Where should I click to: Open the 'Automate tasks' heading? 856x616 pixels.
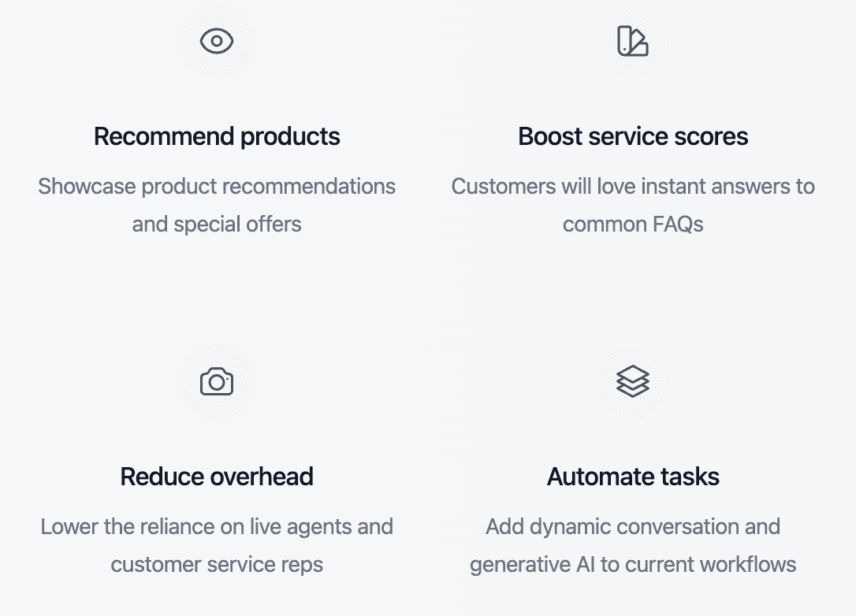[x=633, y=477]
